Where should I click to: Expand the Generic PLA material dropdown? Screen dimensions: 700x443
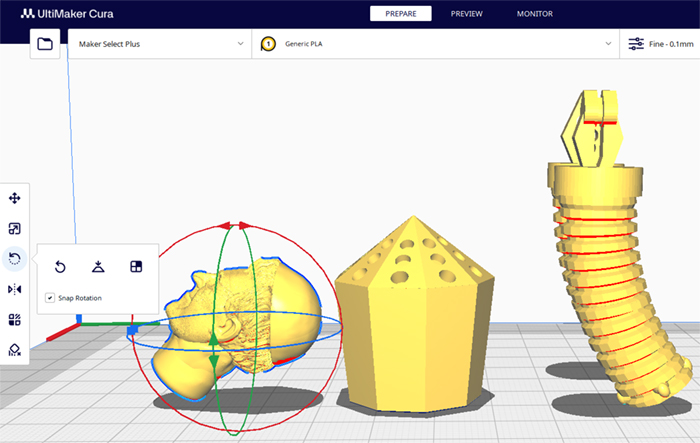(x=436, y=44)
